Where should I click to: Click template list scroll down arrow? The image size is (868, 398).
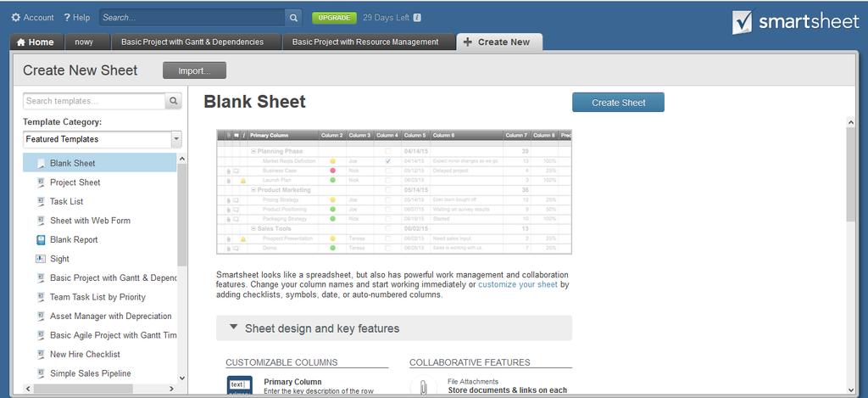coord(182,378)
